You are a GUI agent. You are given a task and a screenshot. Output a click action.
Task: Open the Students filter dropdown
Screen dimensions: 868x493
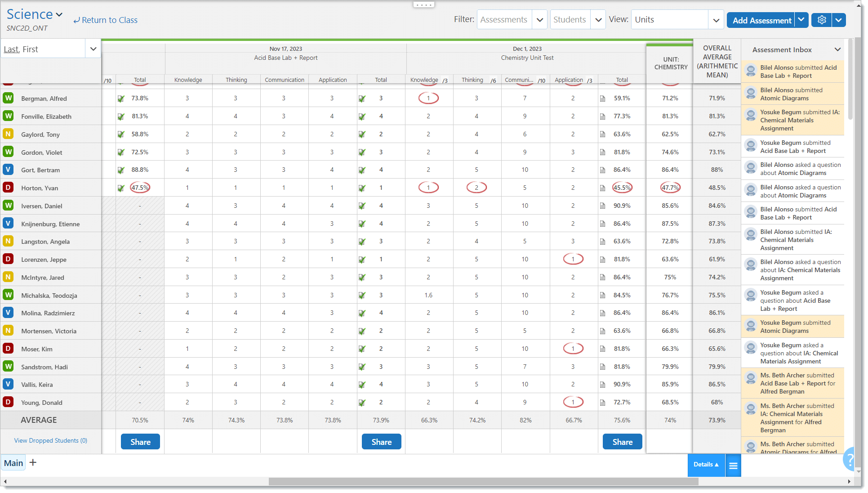pos(598,20)
